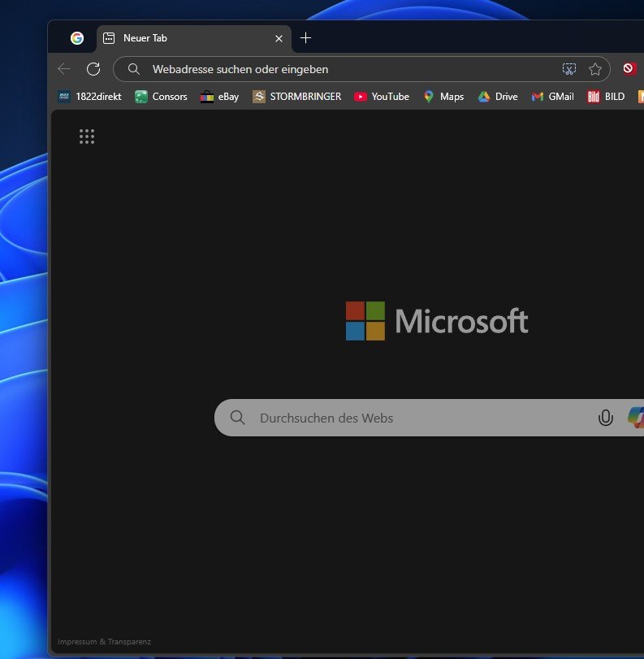Open the GMail bookmark
The width and height of the screenshot is (644, 659).
[552, 97]
